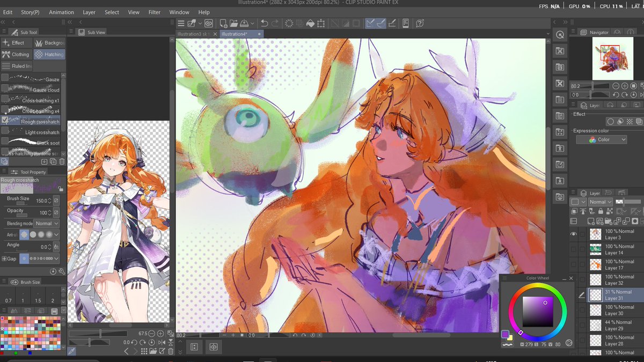Click the Redo arrow in the command bar

tap(275, 23)
